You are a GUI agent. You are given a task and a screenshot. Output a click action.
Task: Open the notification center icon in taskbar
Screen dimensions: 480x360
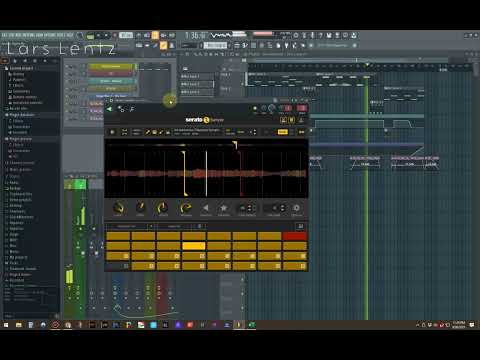click(472, 325)
